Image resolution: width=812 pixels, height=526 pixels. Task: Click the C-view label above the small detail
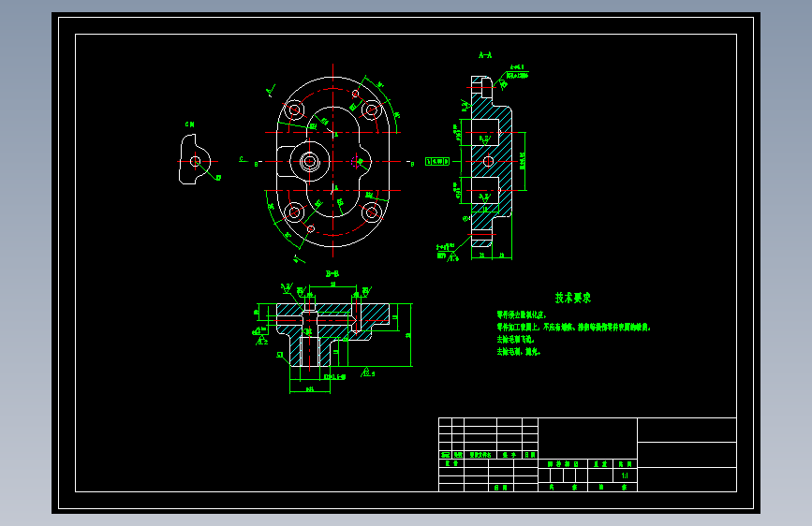click(x=189, y=124)
